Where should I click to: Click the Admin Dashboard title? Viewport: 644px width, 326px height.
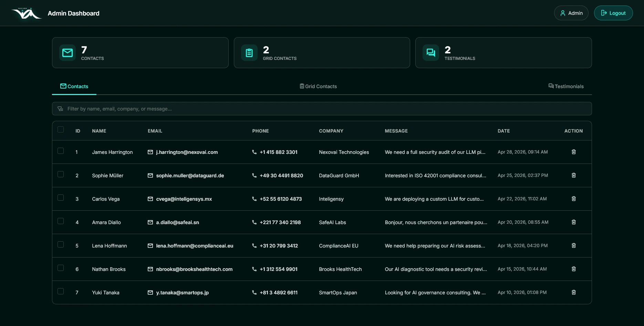[x=74, y=13]
